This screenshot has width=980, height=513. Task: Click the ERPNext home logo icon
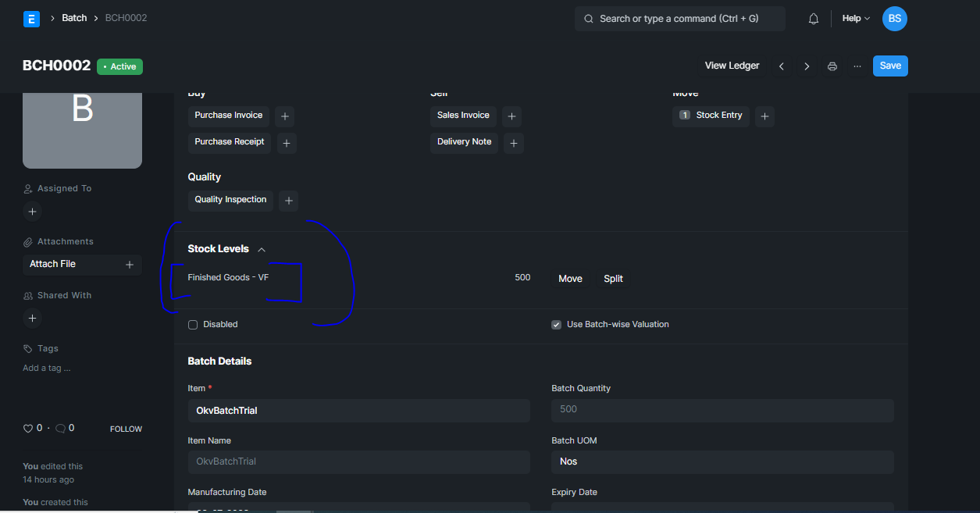pos(31,20)
